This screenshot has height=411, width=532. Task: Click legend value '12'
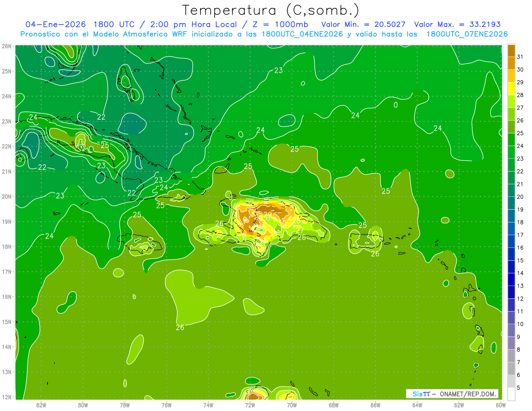pos(520,298)
